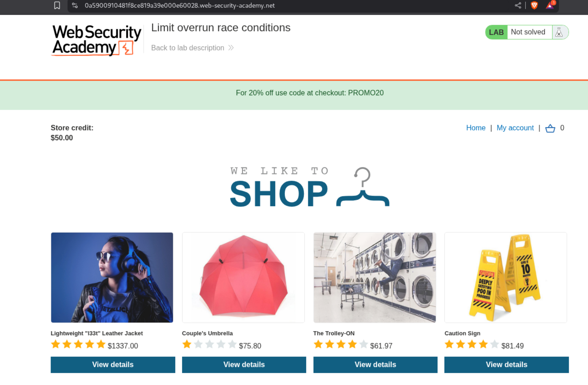Open site settings icon beside URL
Screen dimensions: 588x385
click(x=75, y=5)
